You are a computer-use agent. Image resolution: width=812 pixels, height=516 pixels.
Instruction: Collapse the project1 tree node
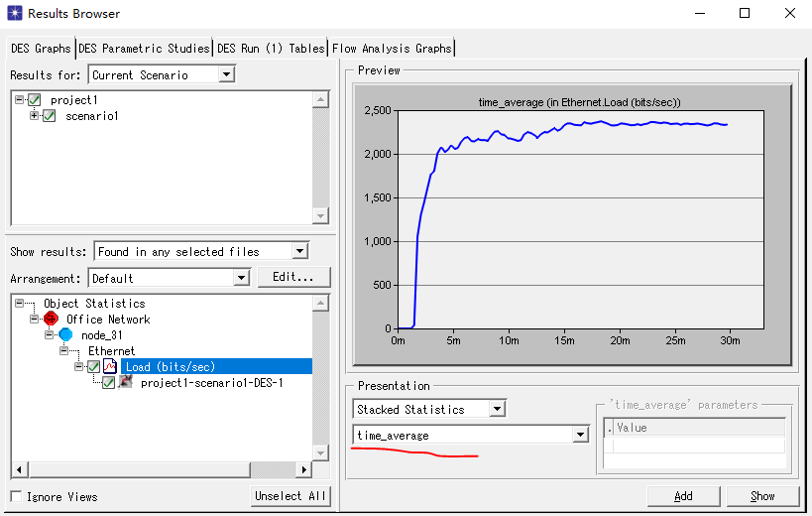(19, 99)
